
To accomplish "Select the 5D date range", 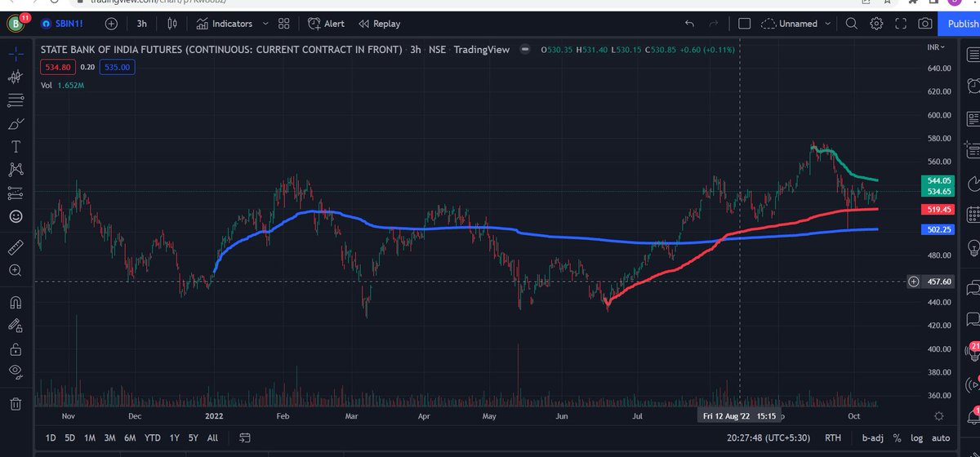I will pos(70,438).
